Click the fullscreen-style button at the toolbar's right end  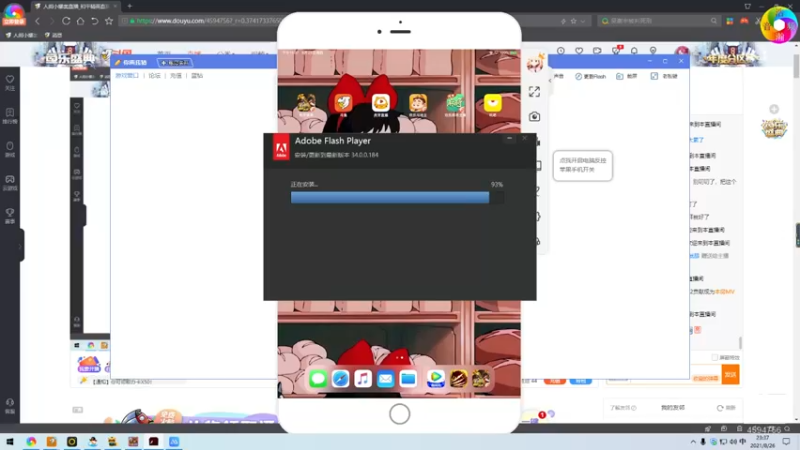pyautogui.click(x=664, y=76)
